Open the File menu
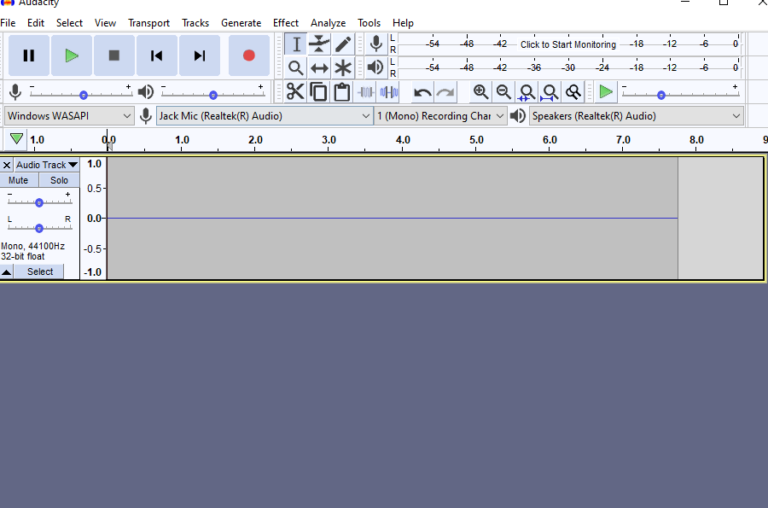The image size is (768, 508). (x=8, y=23)
